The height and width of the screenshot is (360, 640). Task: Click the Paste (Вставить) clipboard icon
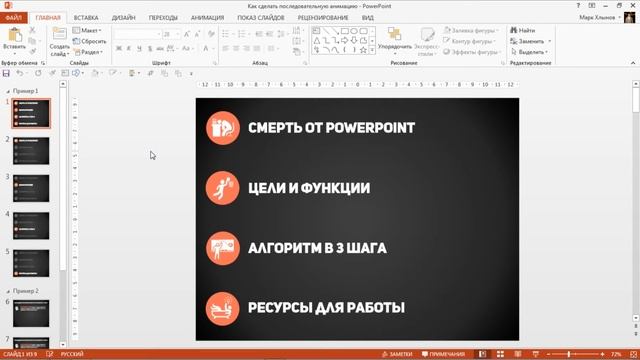[15, 35]
